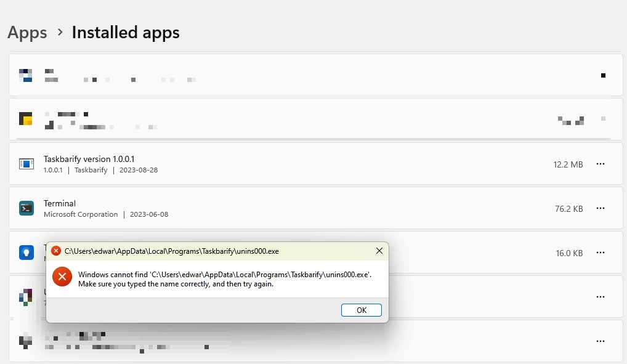Click the Installed apps breadcrumb heading
Image resolution: width=627 pixels, height=364 pixels.
tap(125, 32)
